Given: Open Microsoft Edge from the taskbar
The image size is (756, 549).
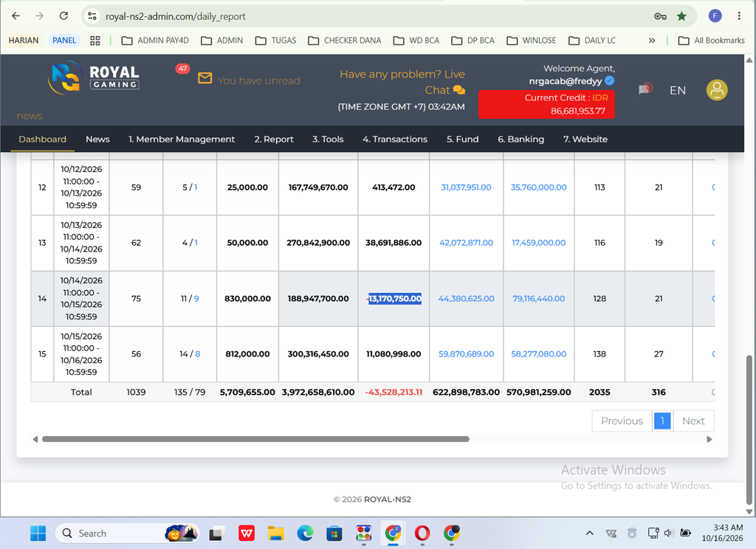Looking at the screenshot, I should (305, 533).
